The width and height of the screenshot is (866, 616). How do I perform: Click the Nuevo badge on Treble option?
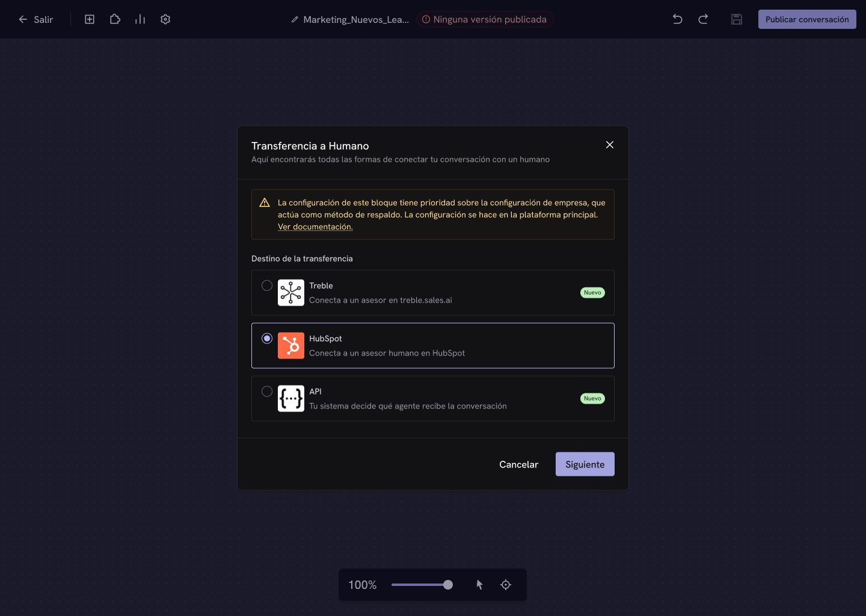click(x=592, y=293)
